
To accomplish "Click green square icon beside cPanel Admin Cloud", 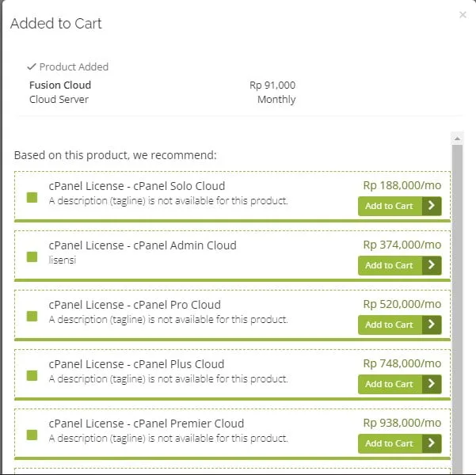I will tap(32, 256).
